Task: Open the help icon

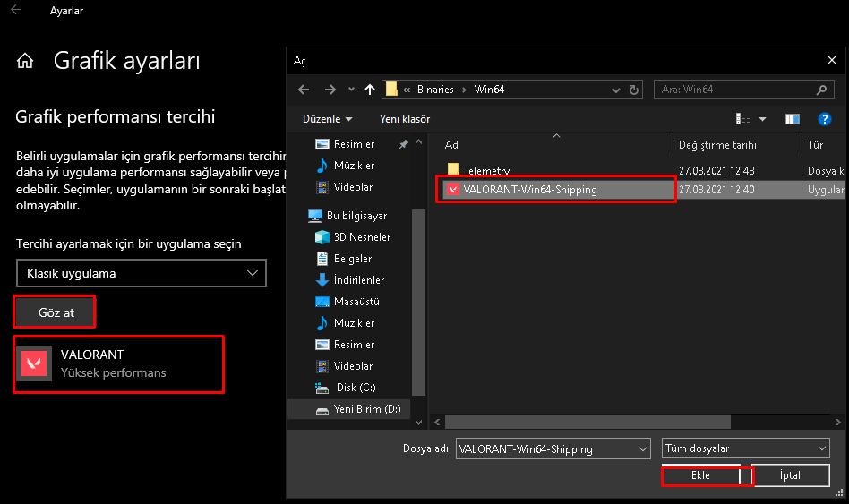Action: click(x=824, y=119)
